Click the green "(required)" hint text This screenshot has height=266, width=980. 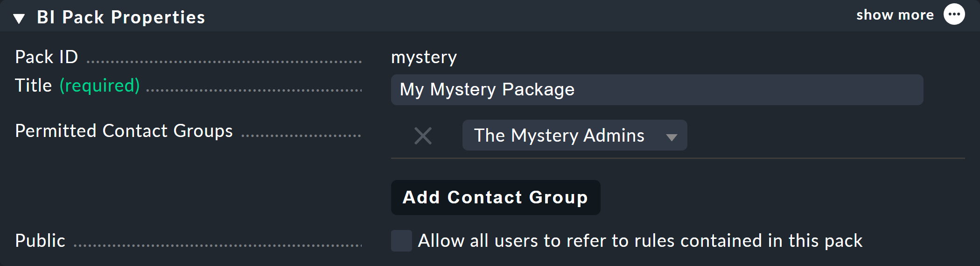[x=99, y=86]
